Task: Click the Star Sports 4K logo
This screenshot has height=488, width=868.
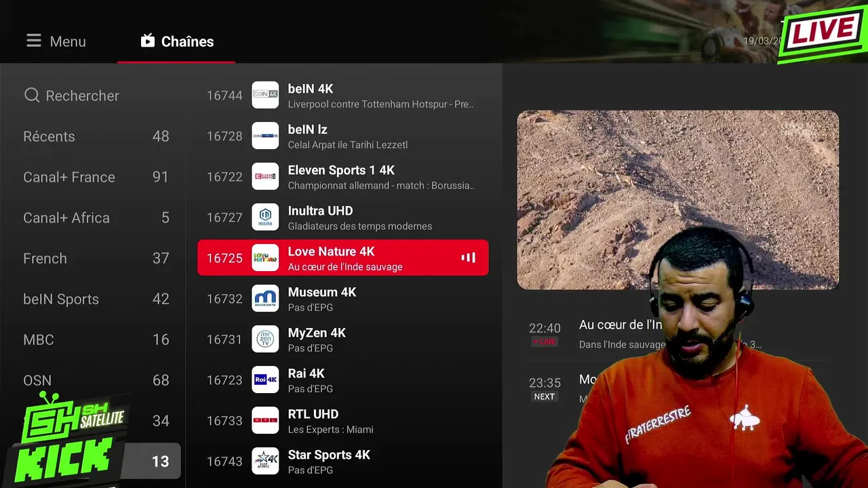Action: (265, 461)
